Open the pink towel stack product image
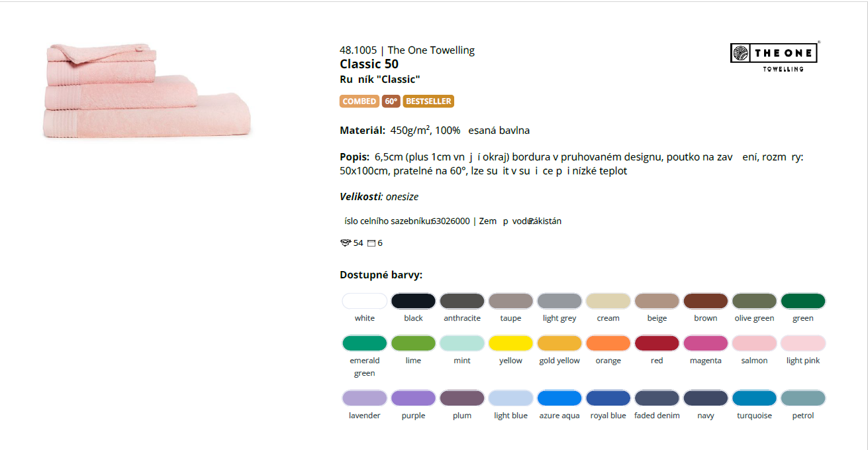 (147, 91)
